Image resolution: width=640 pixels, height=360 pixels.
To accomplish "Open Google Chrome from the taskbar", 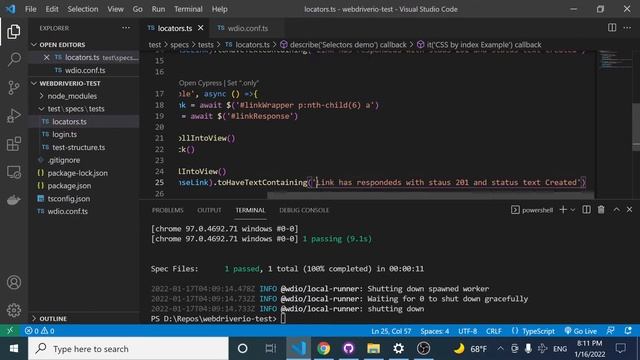I will (324, 349).
